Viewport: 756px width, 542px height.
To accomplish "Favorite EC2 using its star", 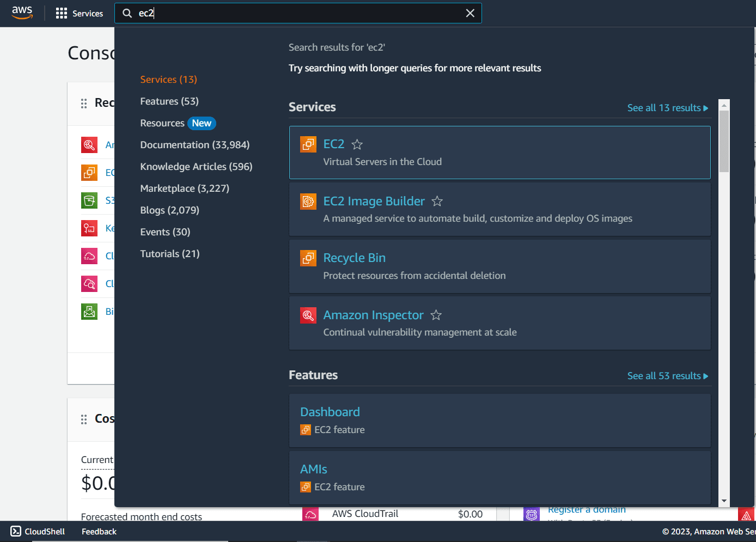I will (357, 144).
